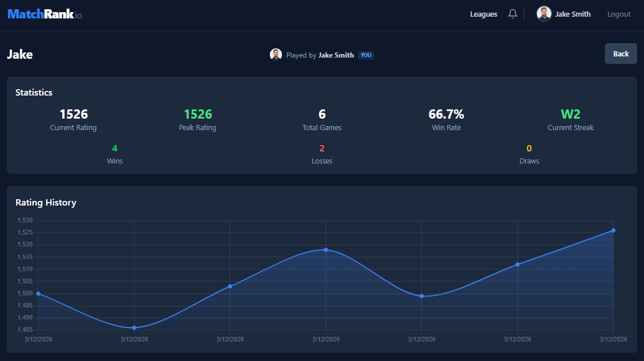Click the bold Jake Smith name link
Screen dimensions: 644x361
click(x=336, y=55)
